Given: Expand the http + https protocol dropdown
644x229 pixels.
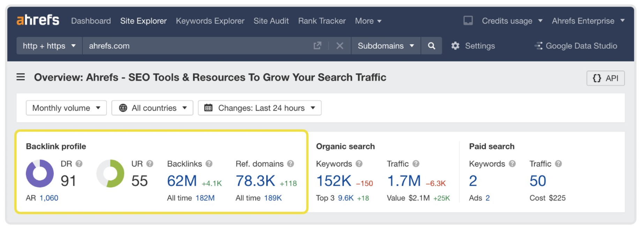Looking at the screenshot, I should [x=49, y=46].
